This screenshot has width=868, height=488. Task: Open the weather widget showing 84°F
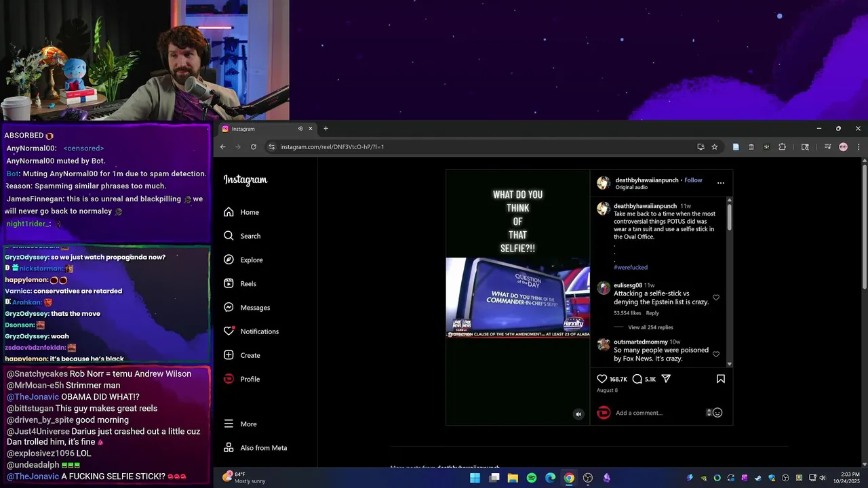pos(244,477)
